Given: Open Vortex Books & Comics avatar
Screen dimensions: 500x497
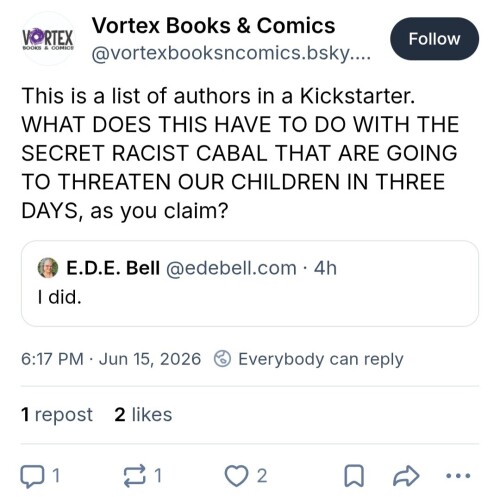Looking at the screenshot, I should click(x=48, y=39).
